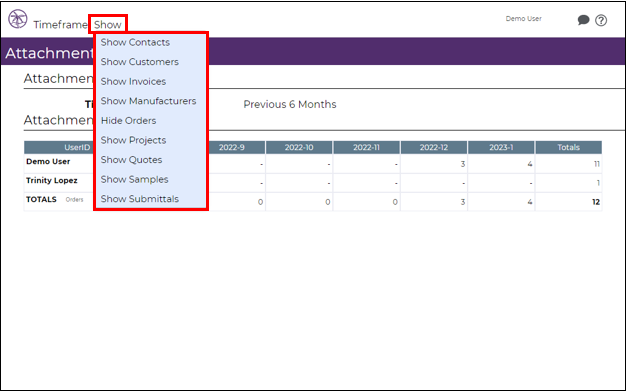This screenshot has width=626, height=391.
Task: Click the 2022-12 column header
Action: (434, 147)
